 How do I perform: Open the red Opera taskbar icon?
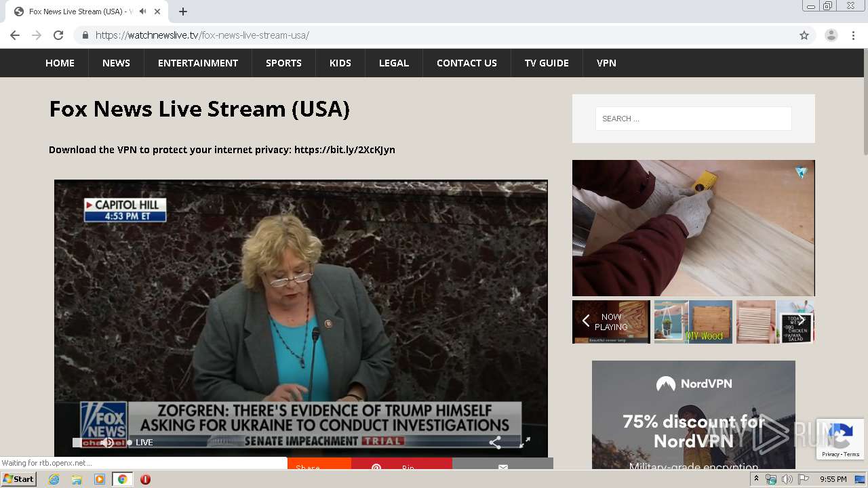point(145,479)
